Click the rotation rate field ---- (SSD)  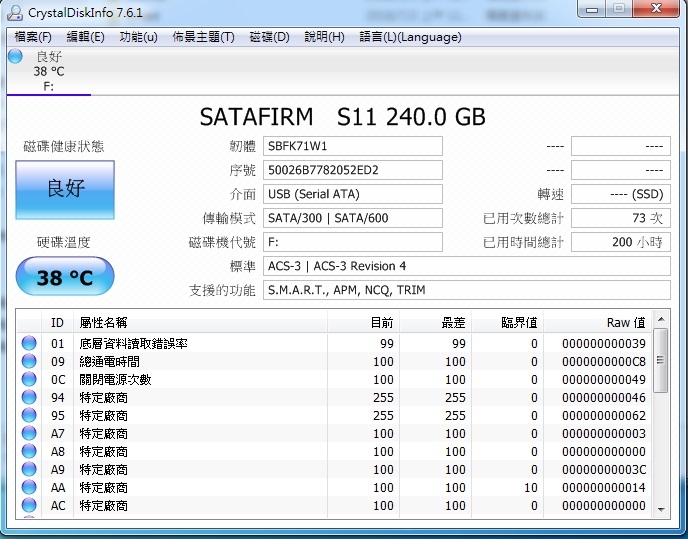point(621,194)
